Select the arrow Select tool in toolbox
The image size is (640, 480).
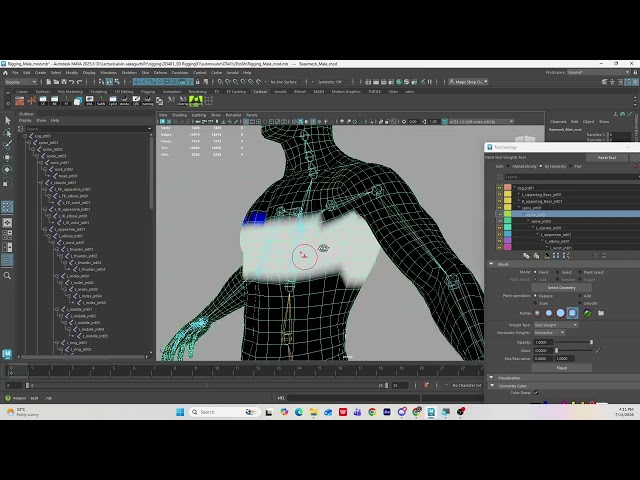(7, 120)
